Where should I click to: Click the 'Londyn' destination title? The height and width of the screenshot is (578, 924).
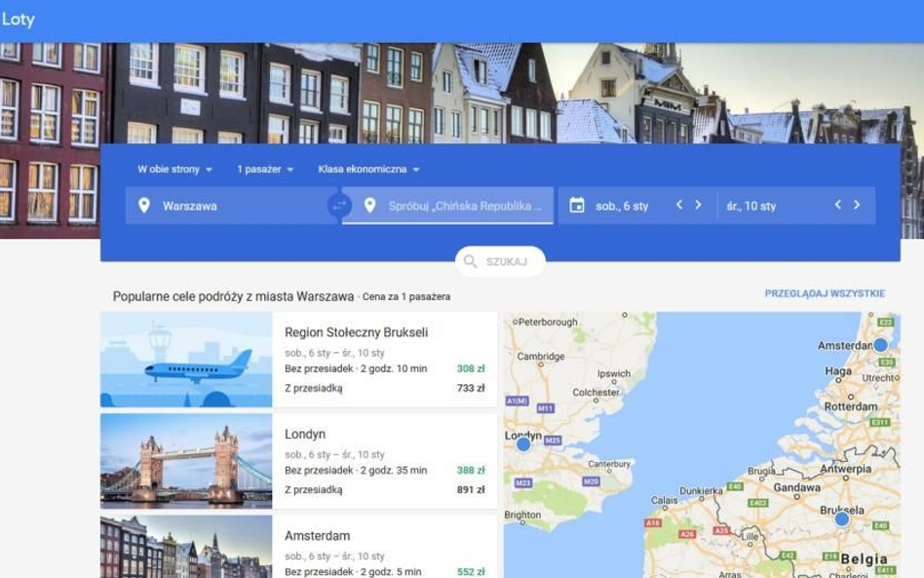[305, 435]
